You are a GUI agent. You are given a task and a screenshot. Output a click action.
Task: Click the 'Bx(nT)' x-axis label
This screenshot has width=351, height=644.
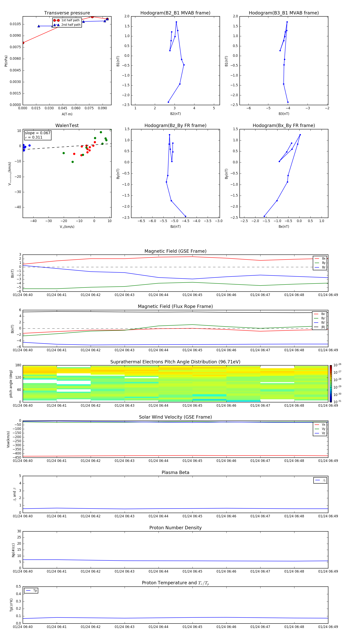click(x=284, y=227)
